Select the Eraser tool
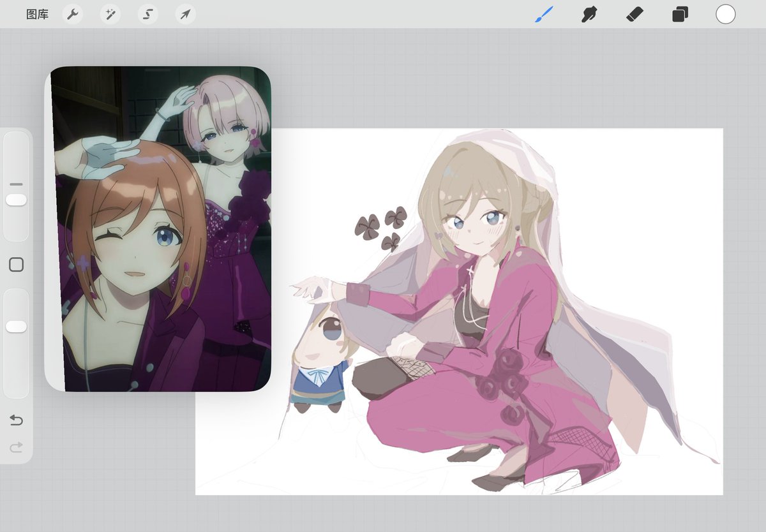The width and height of the screenshot is (766, 532). [635, 14]
